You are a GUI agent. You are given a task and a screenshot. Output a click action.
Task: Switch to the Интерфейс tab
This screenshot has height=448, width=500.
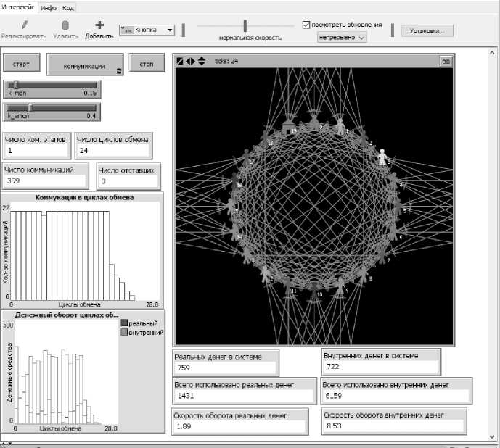click(x=18, y=7)
